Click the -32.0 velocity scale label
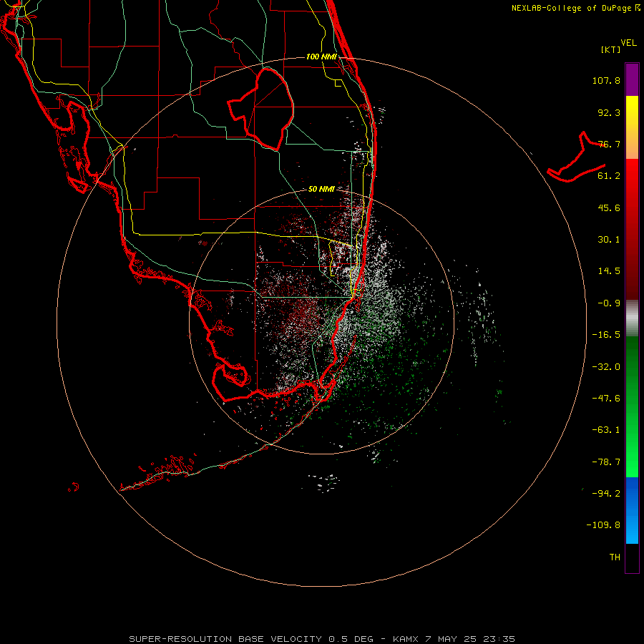Viewport: 644px width, 644px height. tap(606, 367)
